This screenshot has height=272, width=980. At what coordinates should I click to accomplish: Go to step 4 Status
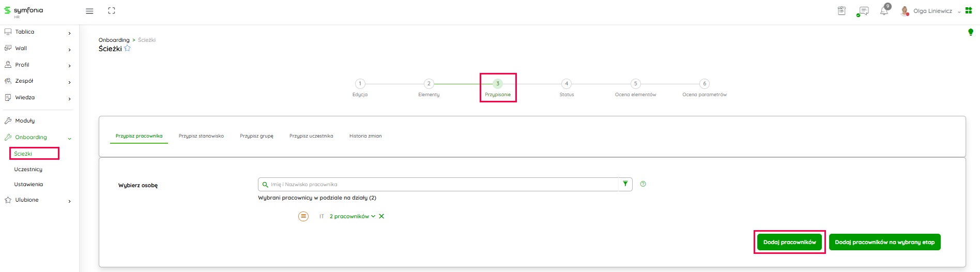coord(566,84)
